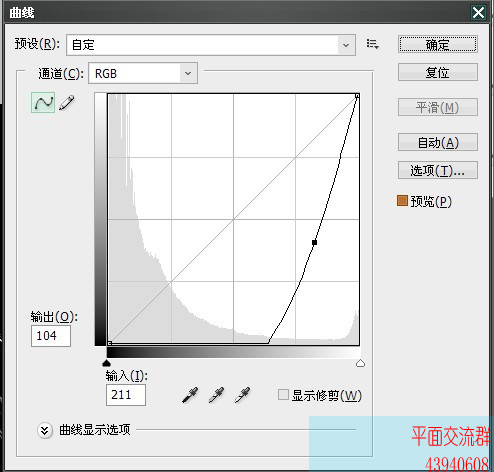This screenshot has height=472, width=494.
Task: Select the bottom-left curve endpoint
Action: [x=110, y=343]
